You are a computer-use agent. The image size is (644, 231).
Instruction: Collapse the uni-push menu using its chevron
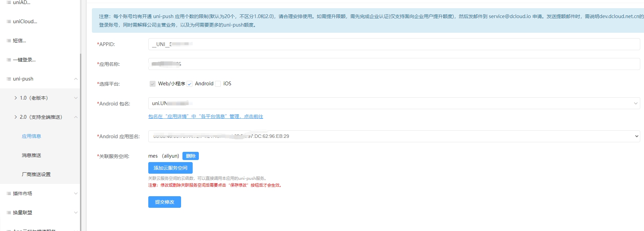(76, 79)
